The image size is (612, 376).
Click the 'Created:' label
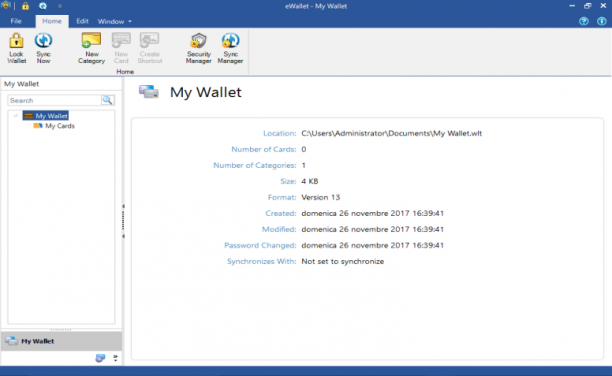pos(281,213)
